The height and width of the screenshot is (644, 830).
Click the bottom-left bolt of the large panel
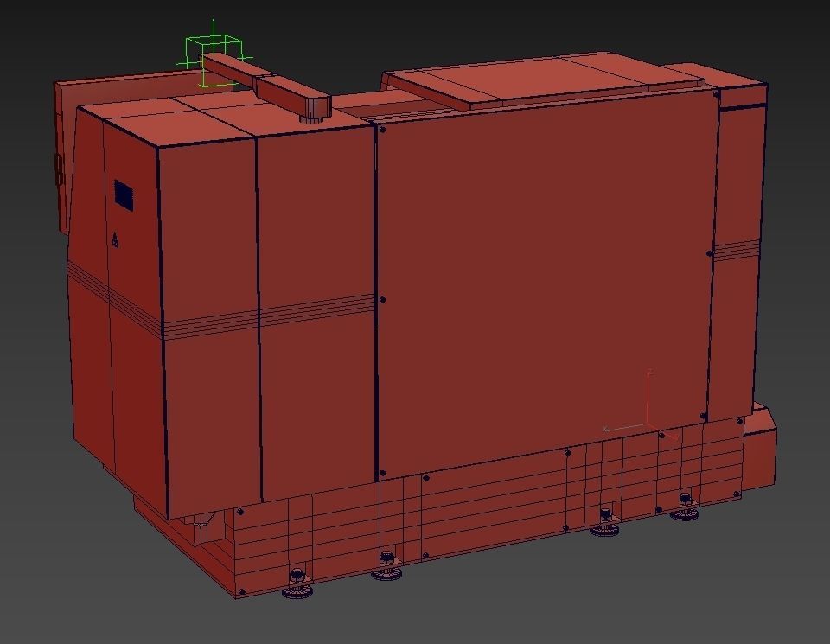pos(382,473)
